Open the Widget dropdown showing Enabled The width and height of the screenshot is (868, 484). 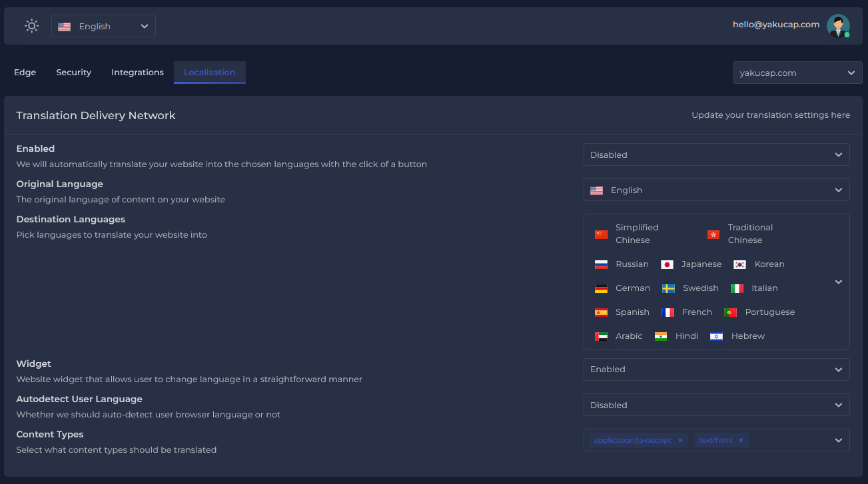pos(716,369)
